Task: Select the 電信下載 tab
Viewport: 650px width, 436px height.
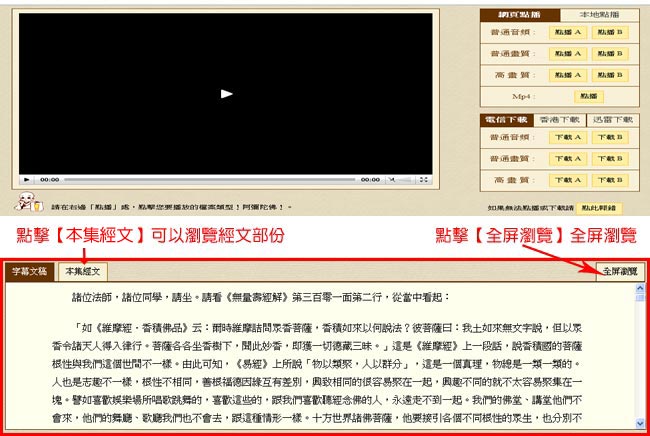Action: tap(509, 119)
